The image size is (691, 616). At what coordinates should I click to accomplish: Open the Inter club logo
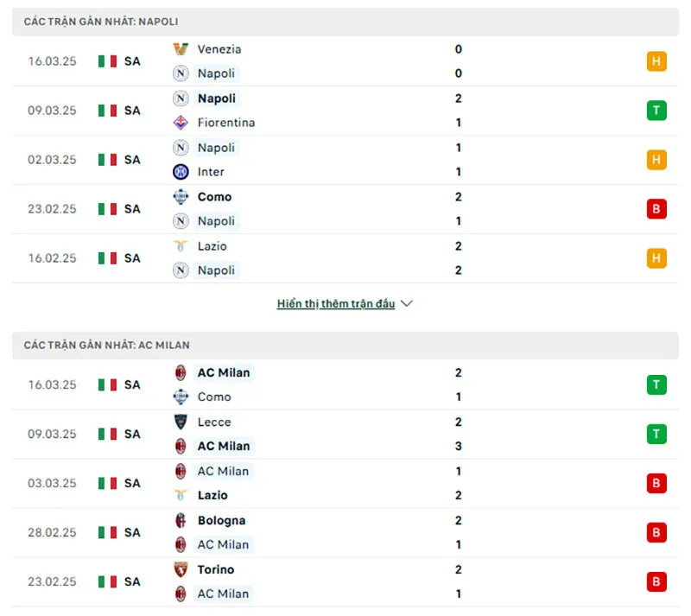click(x=182, y=172)
